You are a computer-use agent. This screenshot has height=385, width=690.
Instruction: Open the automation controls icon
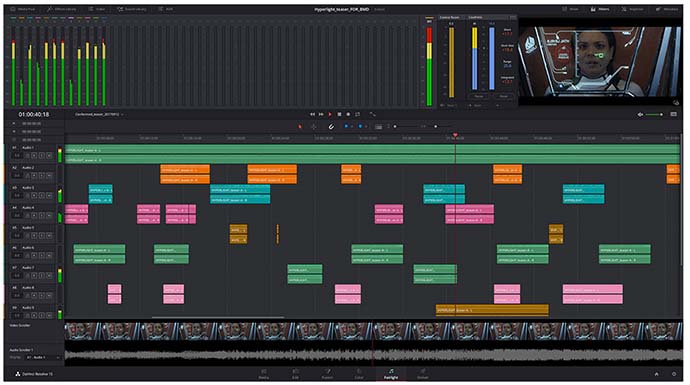(373, 114)
